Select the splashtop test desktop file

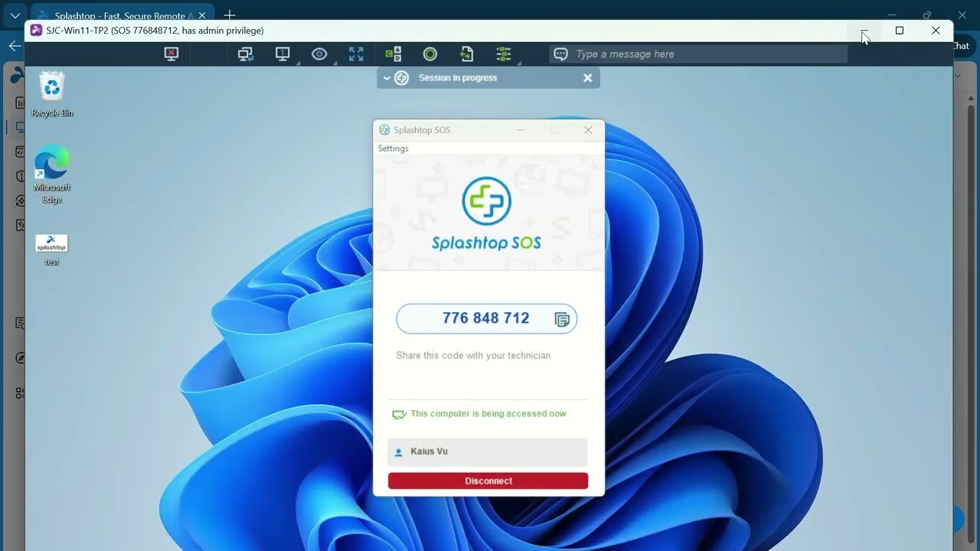52,250
